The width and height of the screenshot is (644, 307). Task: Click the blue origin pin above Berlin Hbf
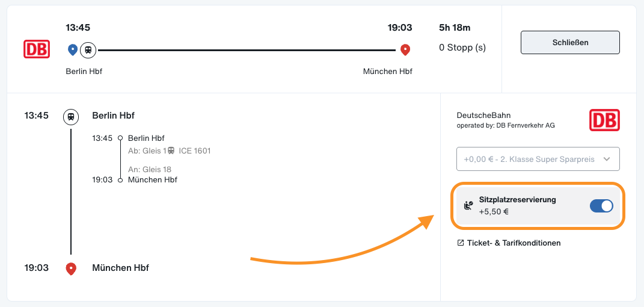coord(73,50)
